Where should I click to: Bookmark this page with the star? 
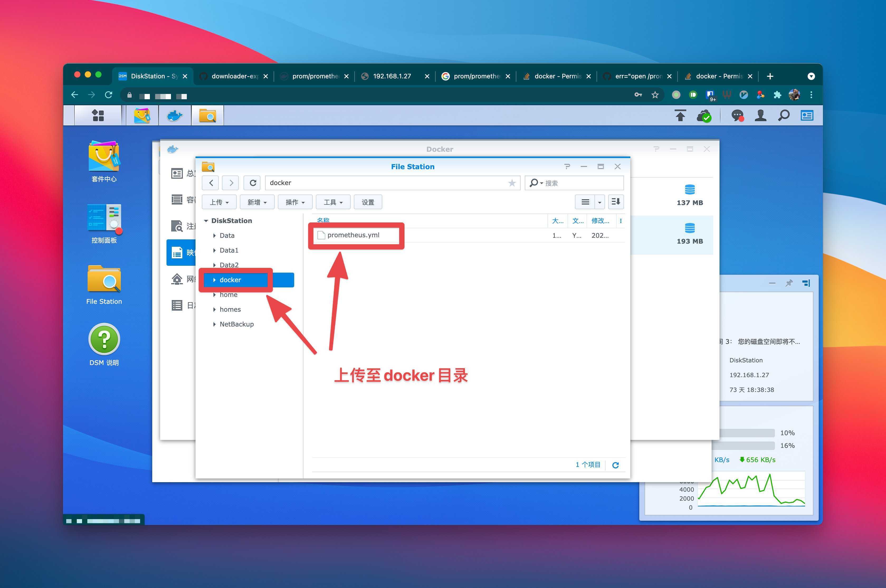pos(655,95)
